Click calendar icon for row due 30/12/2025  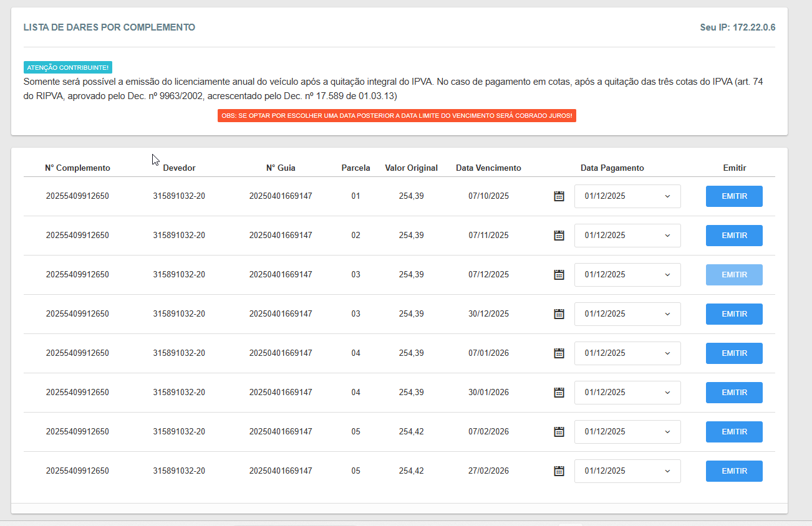(559, 314)
